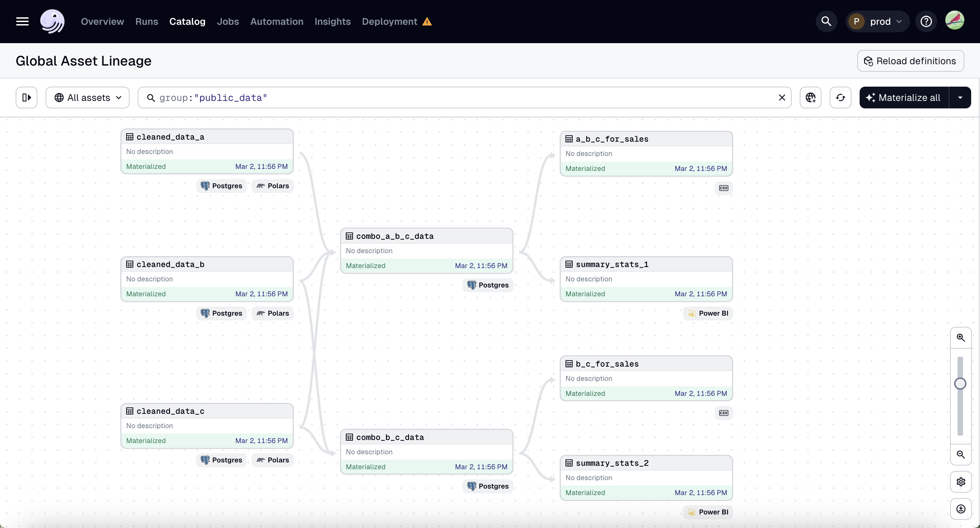Toggle the Postgres tag on cleaned_data_a
Image resolution: width=980 pixels, height=528 pixels.
coord(221,186)
